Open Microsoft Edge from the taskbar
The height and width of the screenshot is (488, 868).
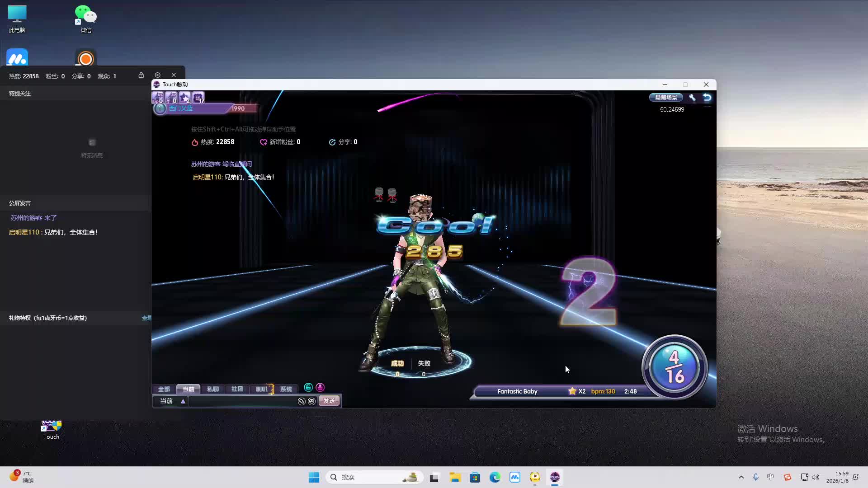pos(495,477)
